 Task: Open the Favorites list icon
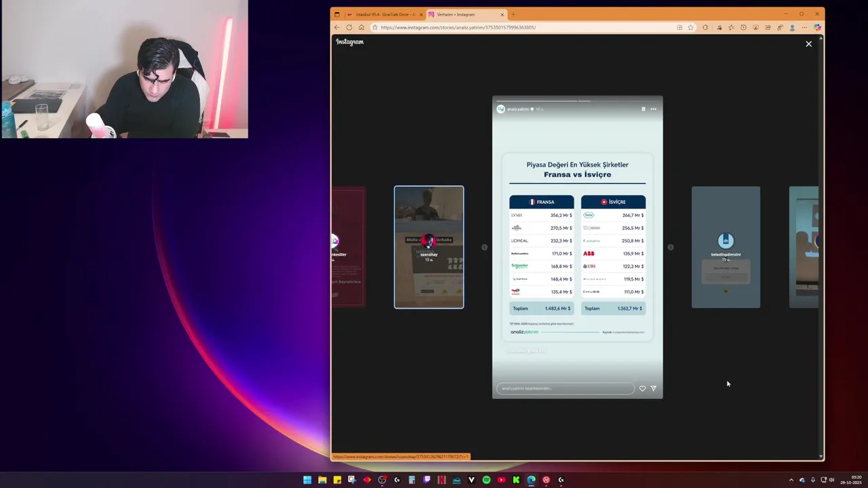(731, 28)
